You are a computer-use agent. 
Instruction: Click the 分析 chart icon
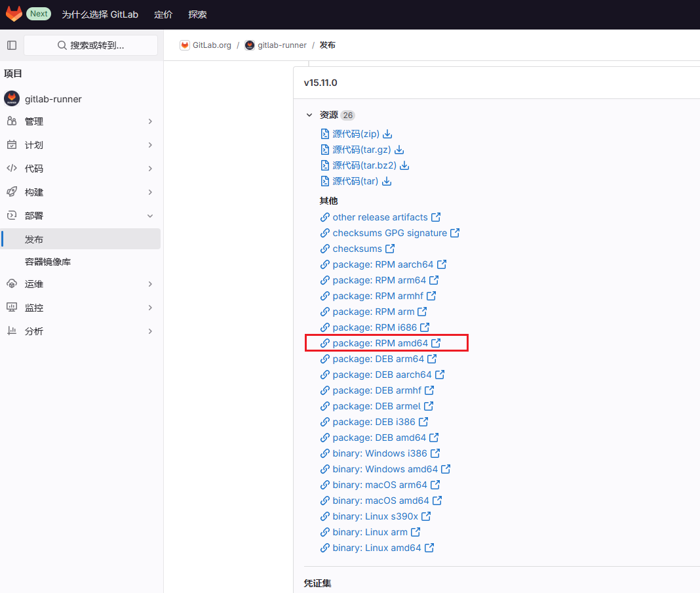pyautogui.click(x=12, y=331)
